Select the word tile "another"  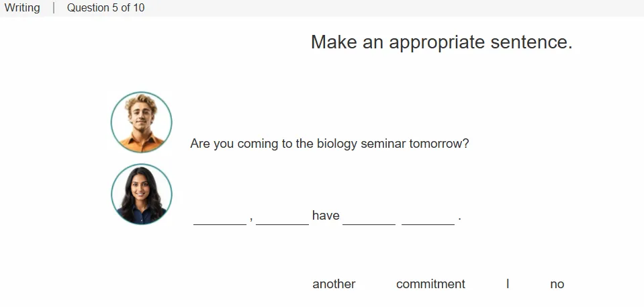tap(334, 284)
